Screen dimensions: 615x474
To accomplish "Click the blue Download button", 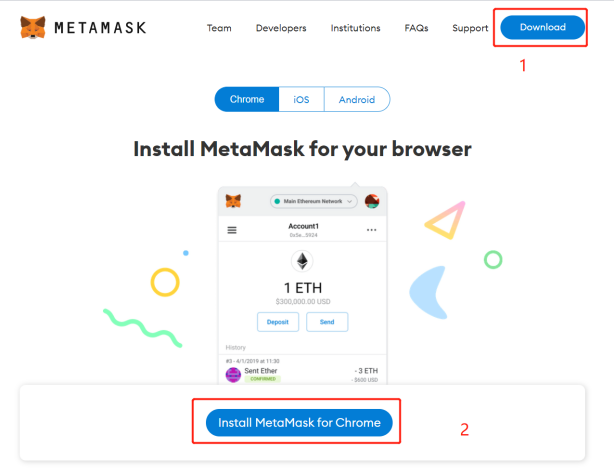I will (542, 27).
